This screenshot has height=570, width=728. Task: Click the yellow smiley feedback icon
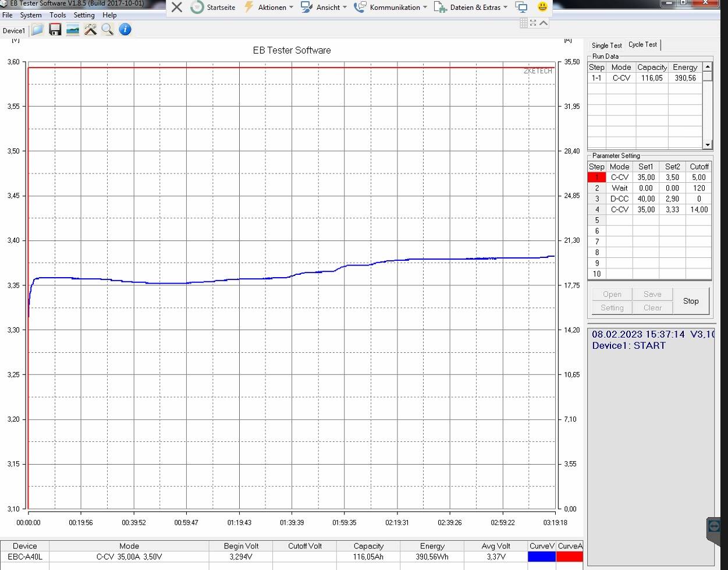point(542,7)
